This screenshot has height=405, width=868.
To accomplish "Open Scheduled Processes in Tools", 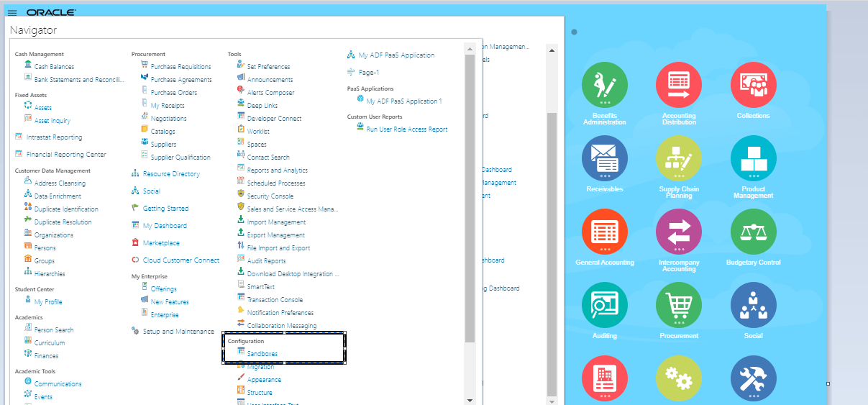I will point(275,183).
